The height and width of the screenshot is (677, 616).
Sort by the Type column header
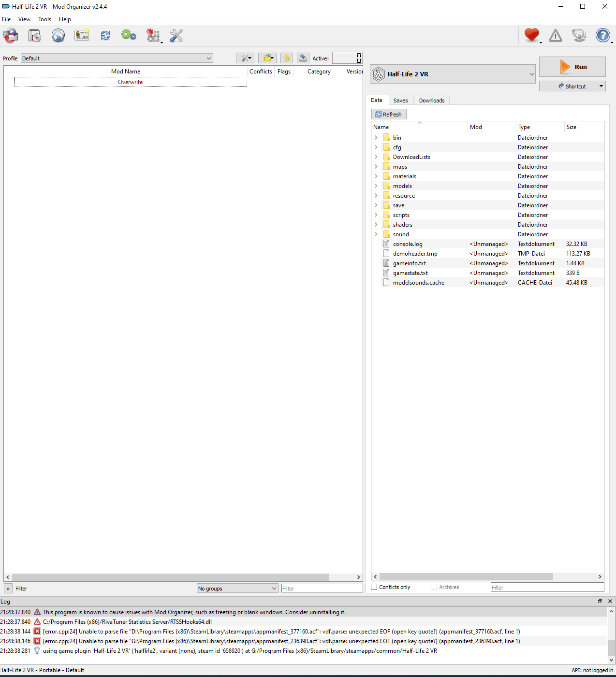coord(540,127)
